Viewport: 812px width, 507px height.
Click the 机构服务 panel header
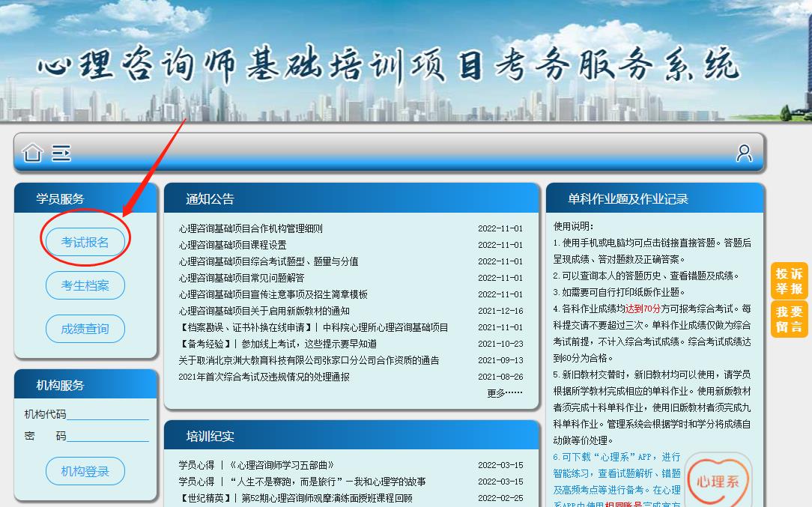click(x=85, y=385)
